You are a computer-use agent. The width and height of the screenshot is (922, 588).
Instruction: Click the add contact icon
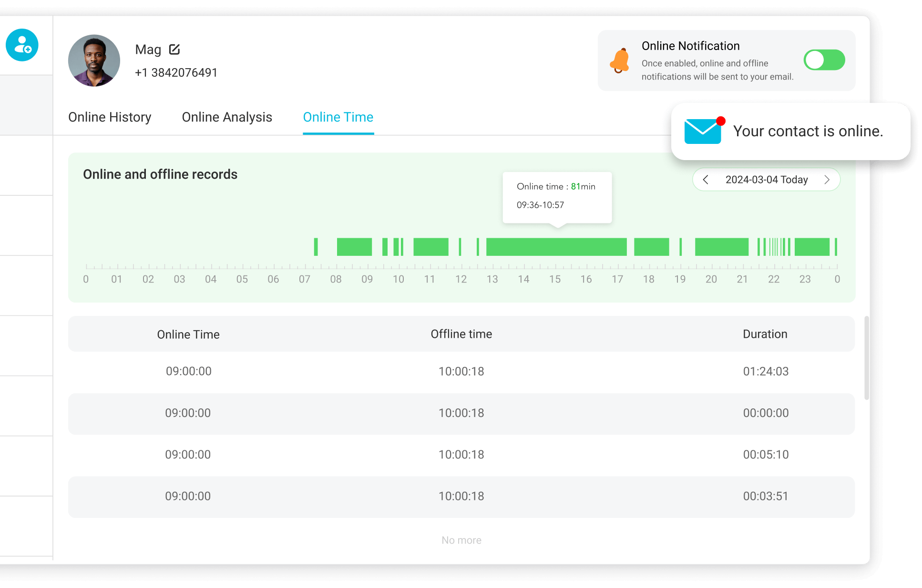click(22, 45)
